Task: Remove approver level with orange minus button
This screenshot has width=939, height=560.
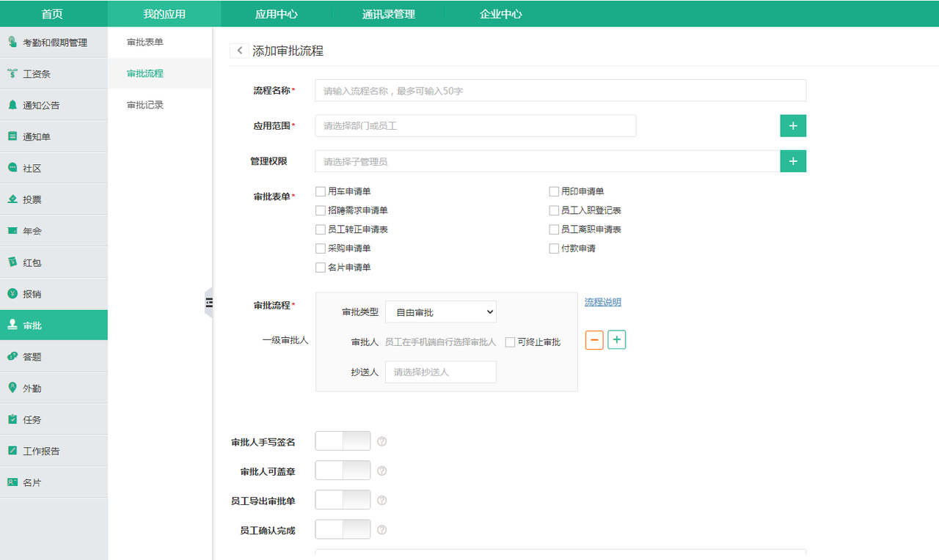Action: coord(594,340)
